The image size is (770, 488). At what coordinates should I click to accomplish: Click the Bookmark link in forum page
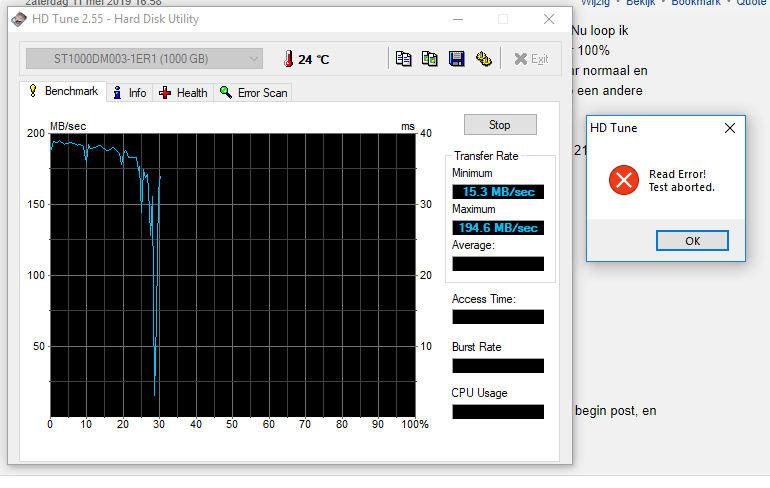coord(696,2)
